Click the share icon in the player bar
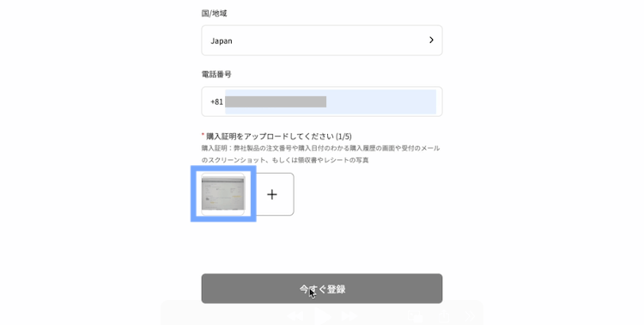The width and height of the screenshot is (644, 325). pyautogui.click(x=444, y=316)
